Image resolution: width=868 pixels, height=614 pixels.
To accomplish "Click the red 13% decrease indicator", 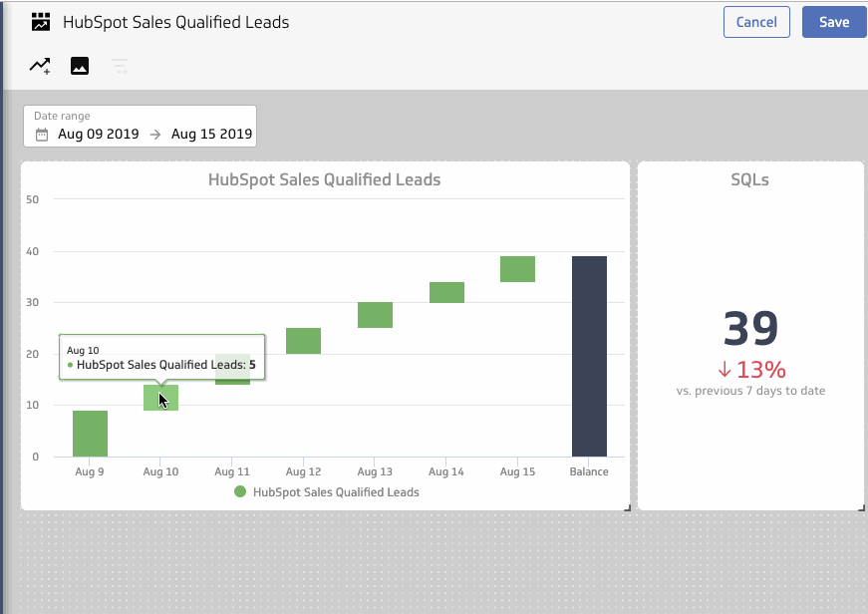I will 749,368.
